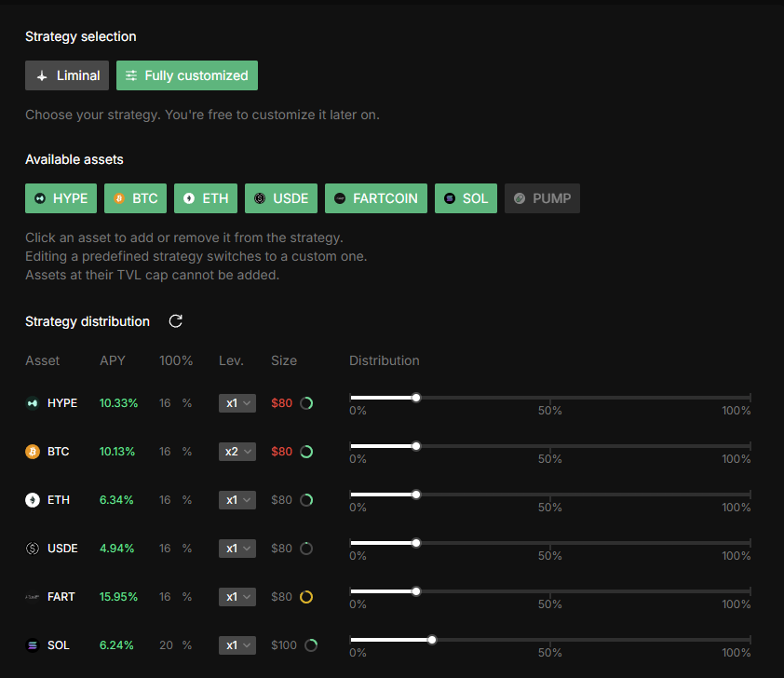784x678 pixels.
Task: Click FART APY value 15.95%
Action: click(118, 597)
